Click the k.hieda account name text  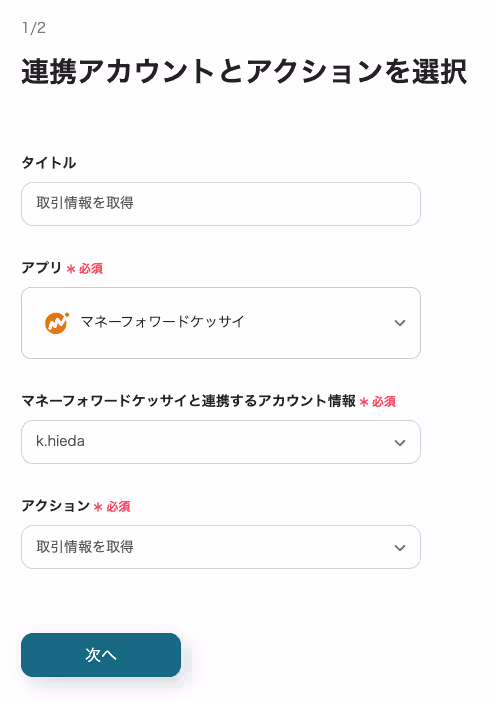tap(60, 441)
